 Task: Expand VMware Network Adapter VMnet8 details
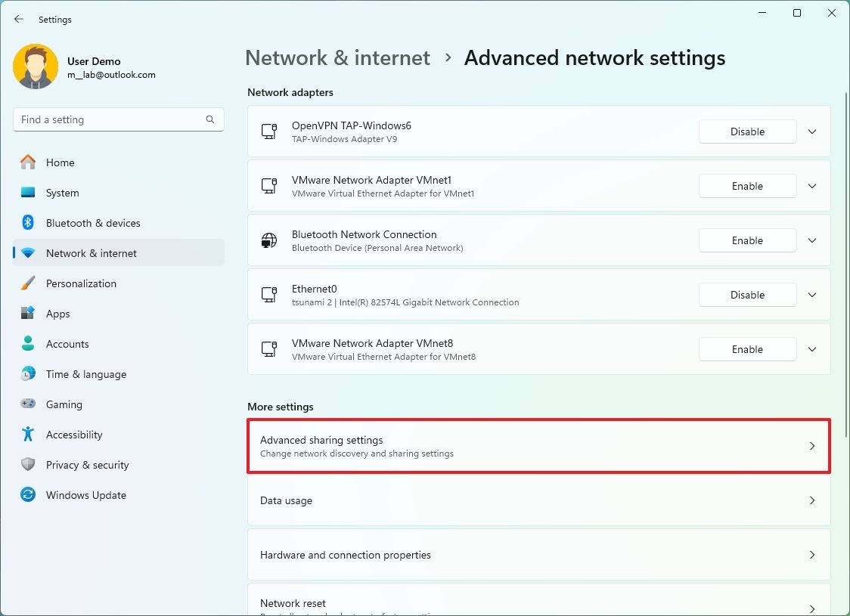[x=811, y=349]
